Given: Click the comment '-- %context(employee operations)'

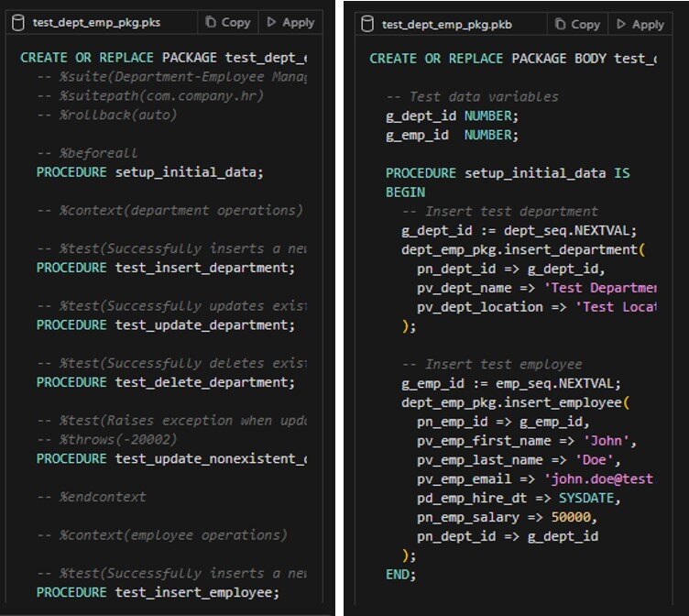Looking at the screenshot, I should pyautogui.click(x=161, y=535).
